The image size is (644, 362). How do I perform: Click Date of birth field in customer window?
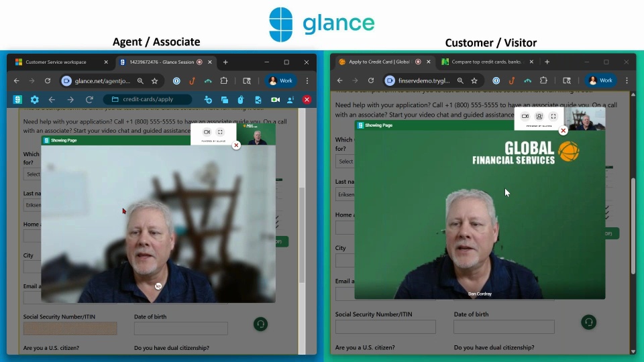(x=504, y=326)
